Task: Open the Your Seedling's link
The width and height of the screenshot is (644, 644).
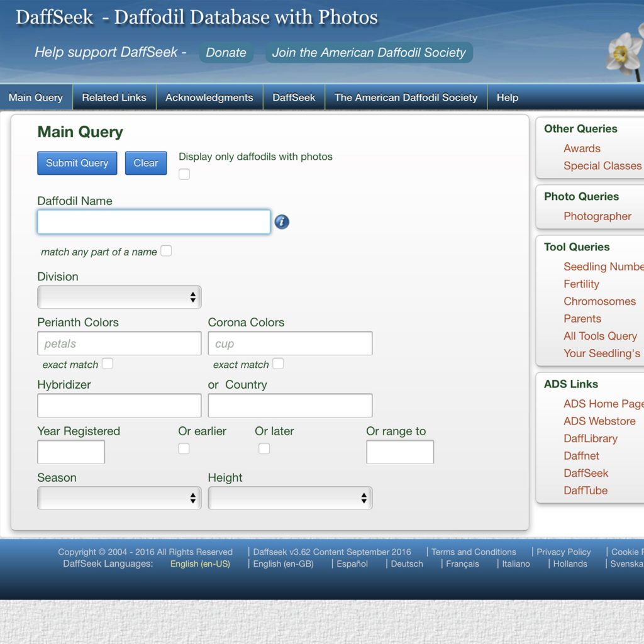Action: [x=602, y=353]
